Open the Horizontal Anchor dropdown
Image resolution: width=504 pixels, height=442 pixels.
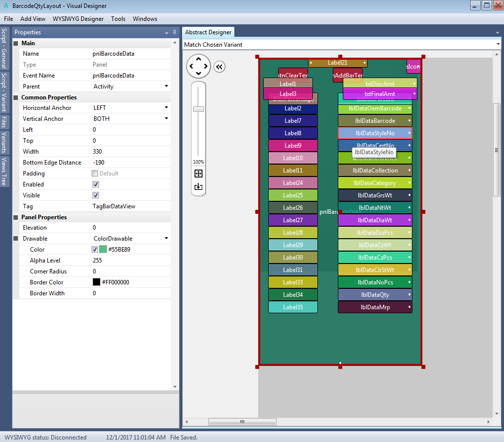click(166, 108)
